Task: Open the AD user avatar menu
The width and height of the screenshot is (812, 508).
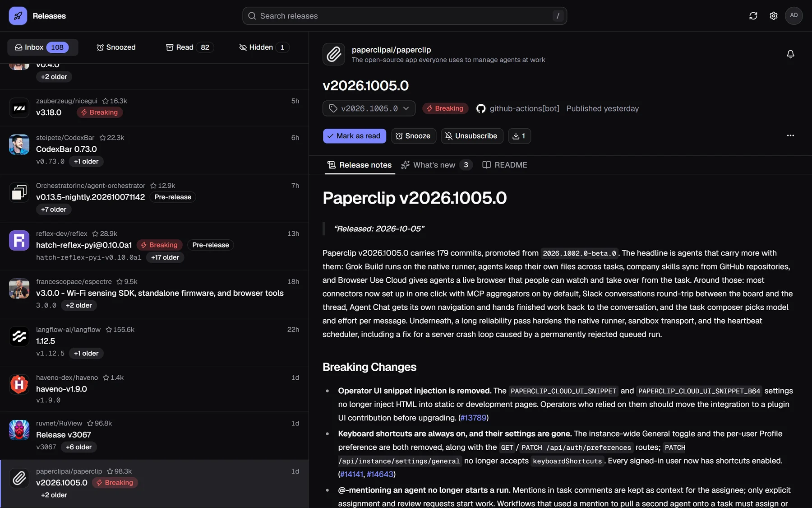Action: (794, 16)
